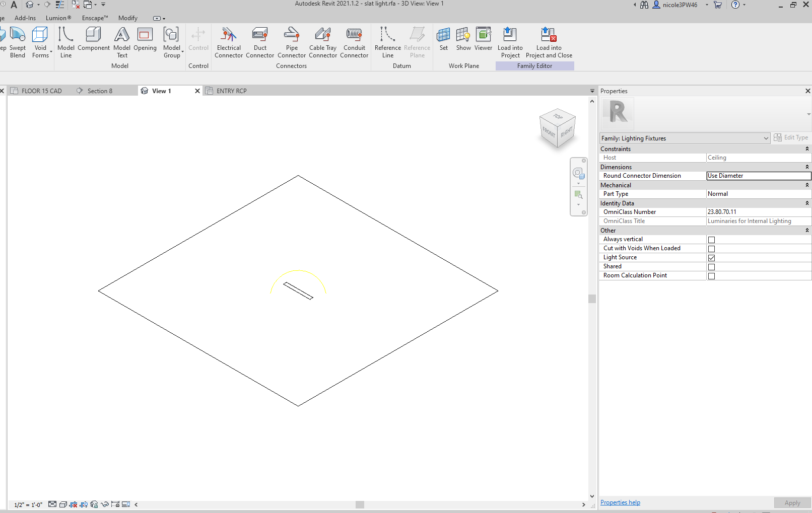Open Edit Type for the family
Screen dimensions: 812x513
point(791,137)
